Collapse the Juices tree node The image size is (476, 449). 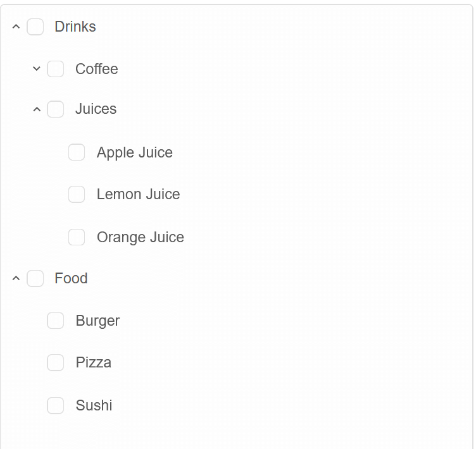point(37,109)
